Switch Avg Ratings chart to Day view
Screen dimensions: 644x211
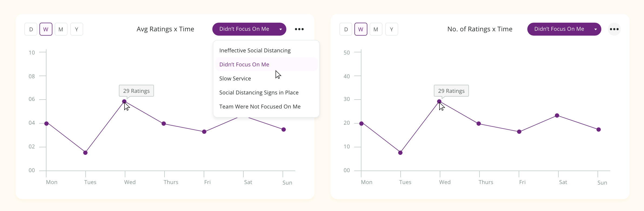31,29
